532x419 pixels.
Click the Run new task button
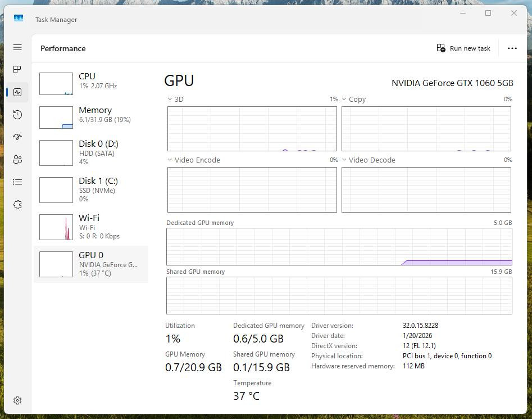click(463, 48)
